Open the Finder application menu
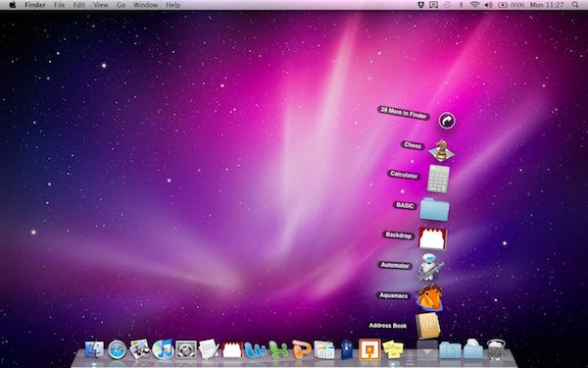Screen dimensions: 588x368 [35, 5]
